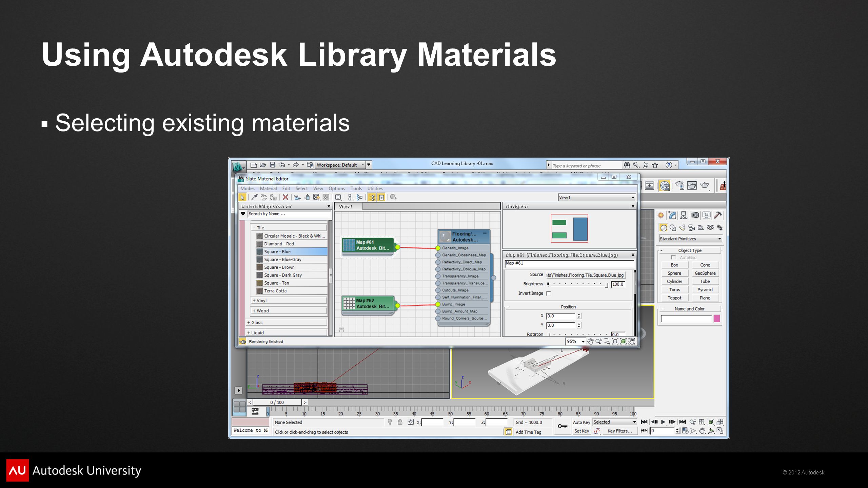Click the Brightness slider
The image size is (868, 488).
578,284
